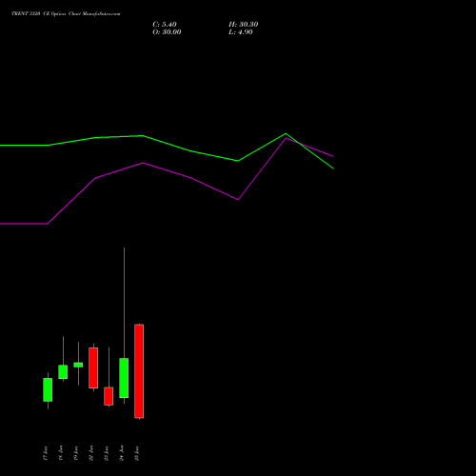Click the tall red 25 Jun candlestick
The height and width of the screenshot is (476, 476).
tap(139, 371)
